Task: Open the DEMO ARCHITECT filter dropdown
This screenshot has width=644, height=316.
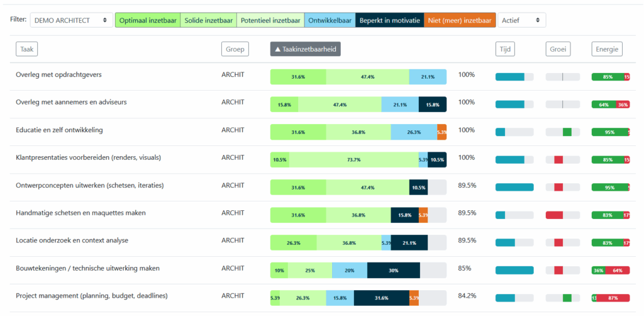Action: pos(71,20)
